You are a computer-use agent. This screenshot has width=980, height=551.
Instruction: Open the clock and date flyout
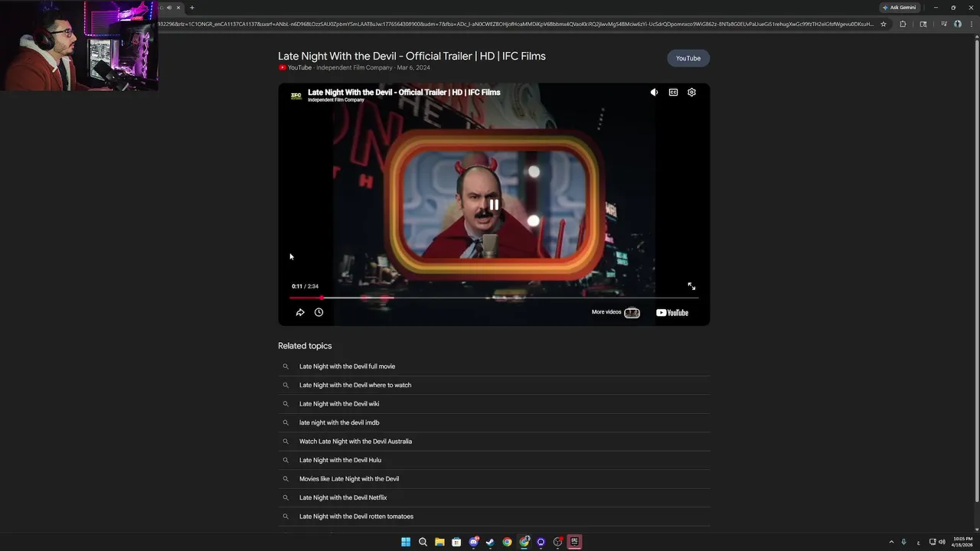tap(962, 542)
